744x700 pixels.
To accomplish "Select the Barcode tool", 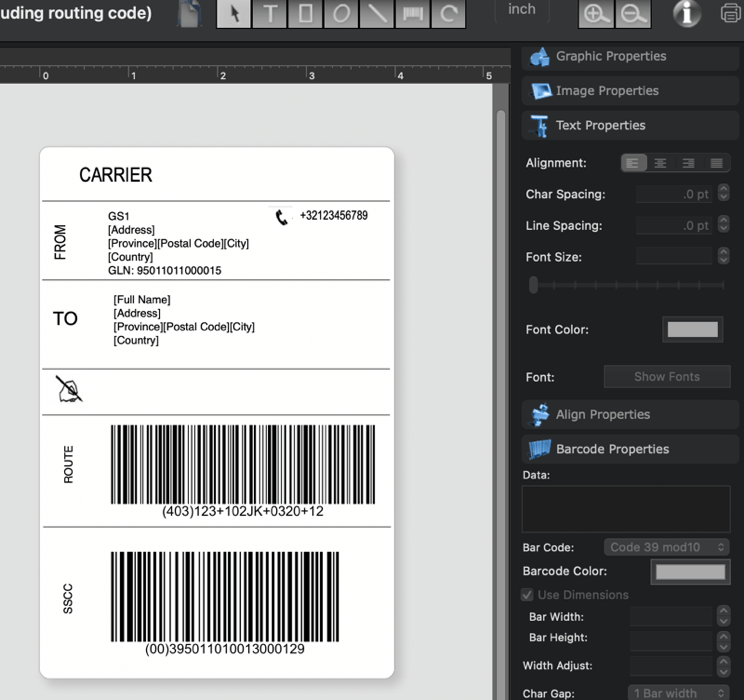I will click(x=412, y=13).
